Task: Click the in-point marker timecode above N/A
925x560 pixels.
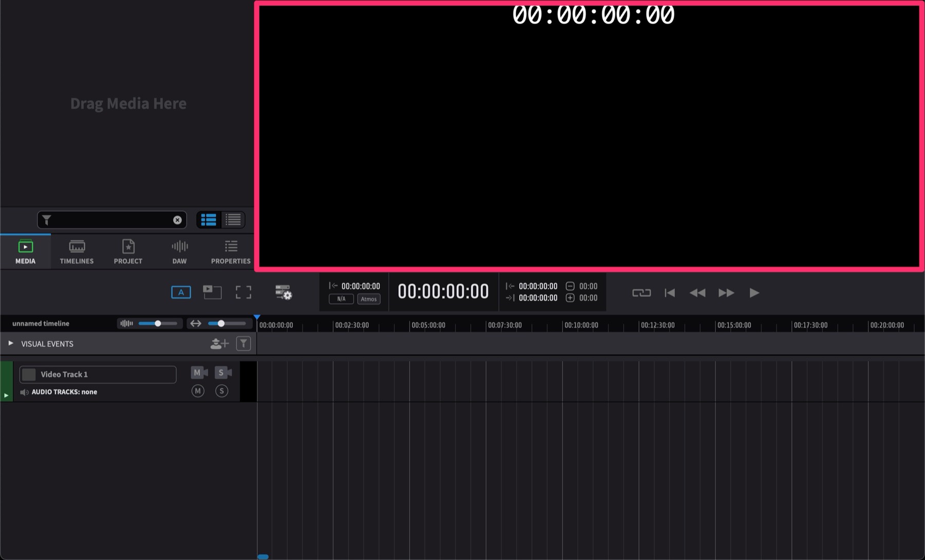Action: (x=361, y=286)
